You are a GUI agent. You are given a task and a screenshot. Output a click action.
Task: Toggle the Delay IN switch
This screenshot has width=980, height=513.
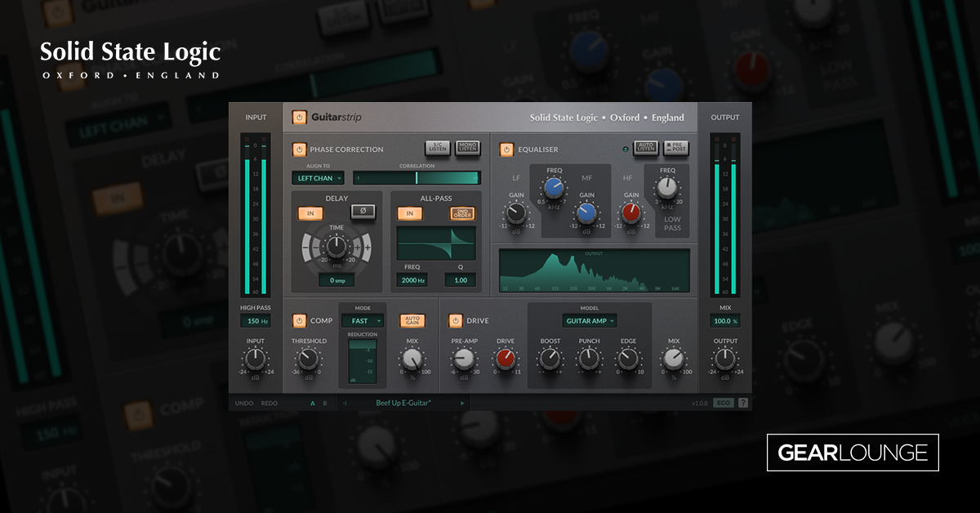coord(311,212)
